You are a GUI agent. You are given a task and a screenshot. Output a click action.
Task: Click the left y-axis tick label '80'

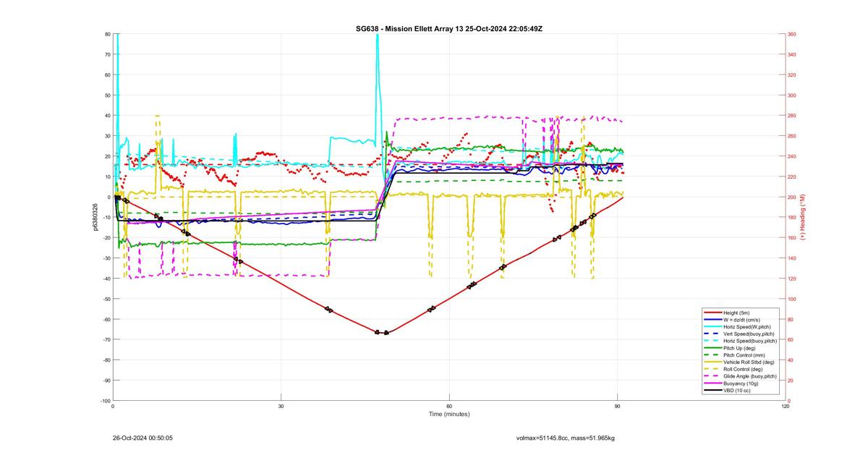pyautogui.click(x=107, y=34)
